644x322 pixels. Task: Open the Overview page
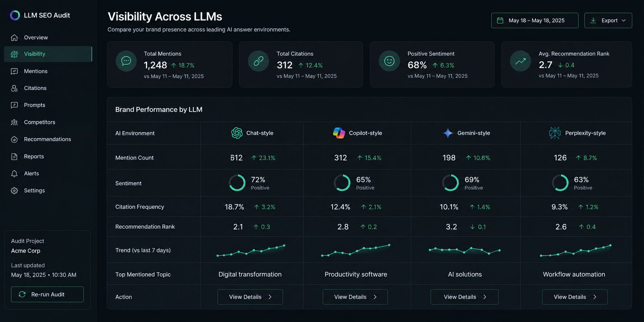[48, 37]
